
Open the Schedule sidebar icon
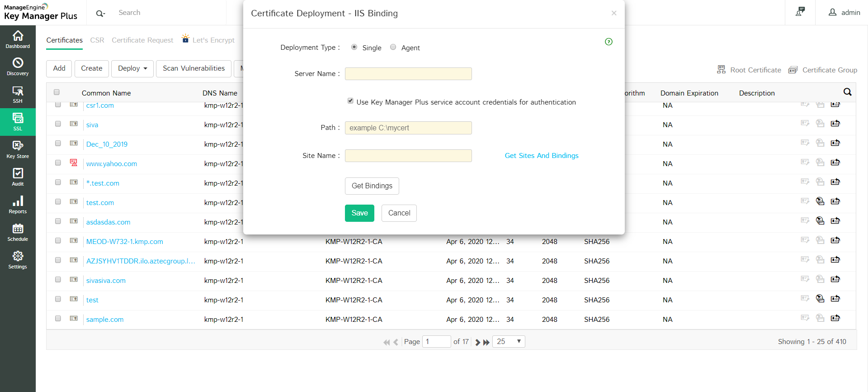pyautogui.click(x=18, y=232)
